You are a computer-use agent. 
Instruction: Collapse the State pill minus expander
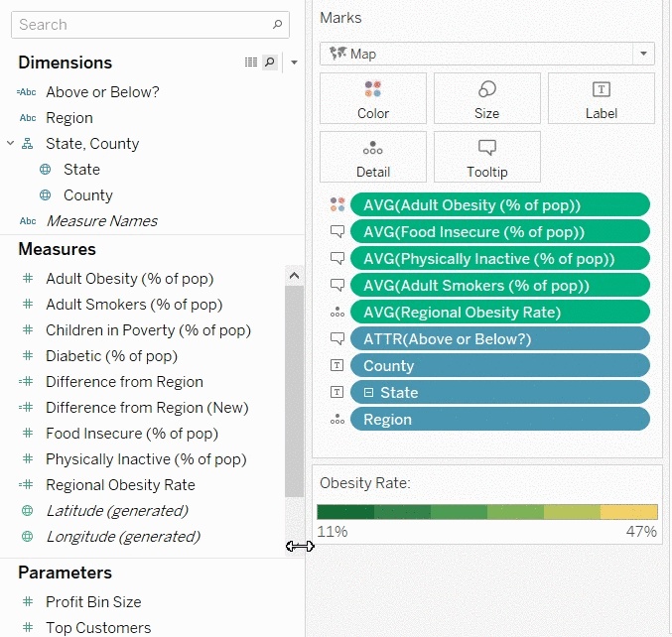click(368, 392)
